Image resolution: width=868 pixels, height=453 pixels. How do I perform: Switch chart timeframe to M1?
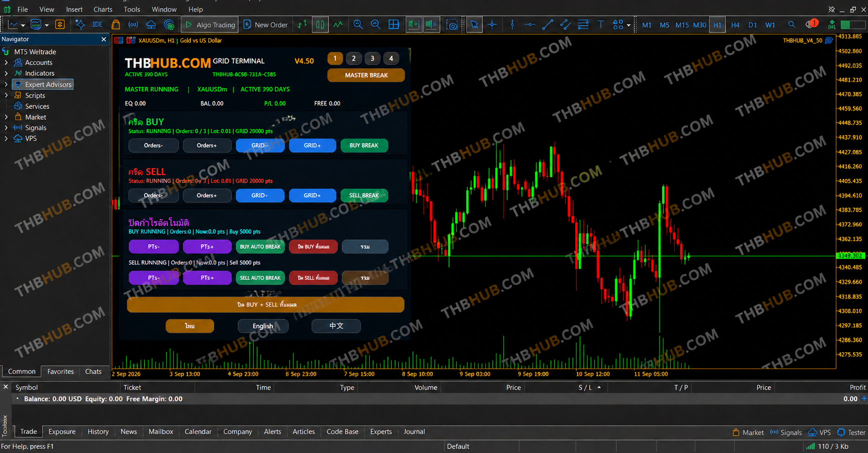click(x=647, y=25)
